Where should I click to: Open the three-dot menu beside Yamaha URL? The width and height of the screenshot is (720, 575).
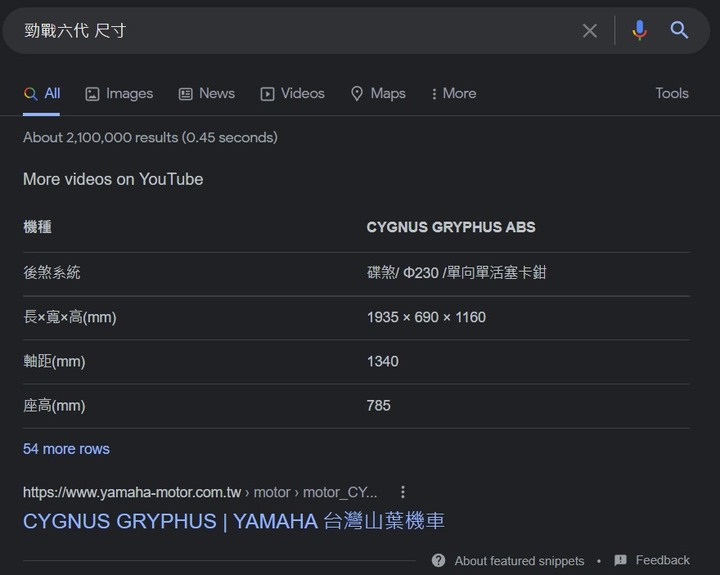tap(403, 492)
